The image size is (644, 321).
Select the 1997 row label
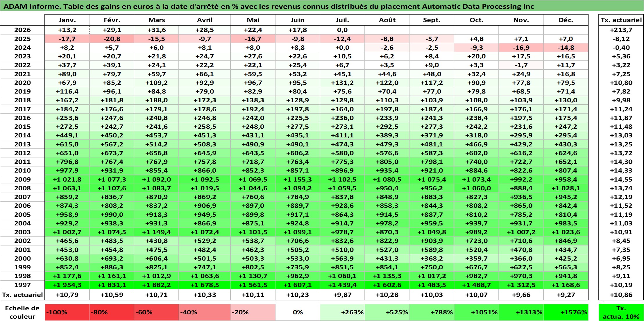click(22, 285)
